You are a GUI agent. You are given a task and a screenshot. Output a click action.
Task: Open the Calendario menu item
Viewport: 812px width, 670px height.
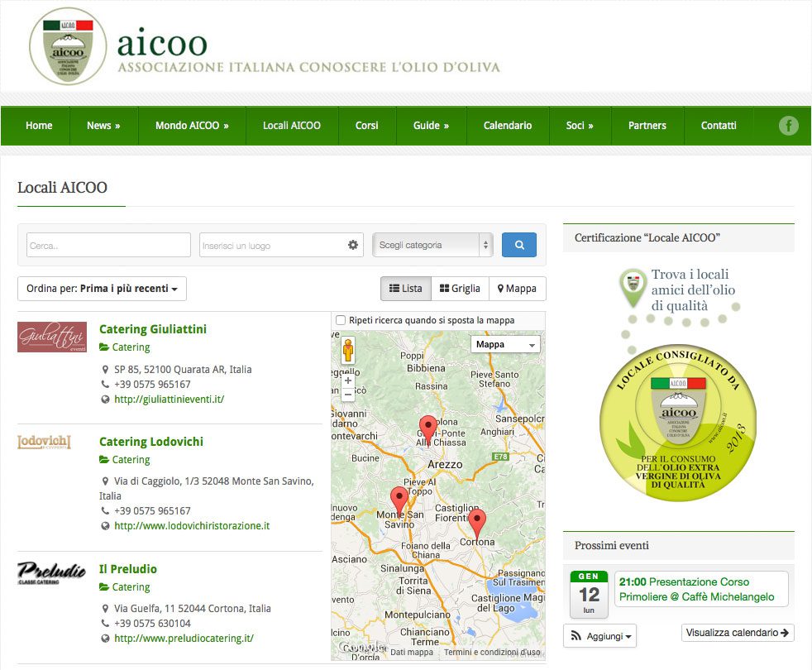[507, 126]
